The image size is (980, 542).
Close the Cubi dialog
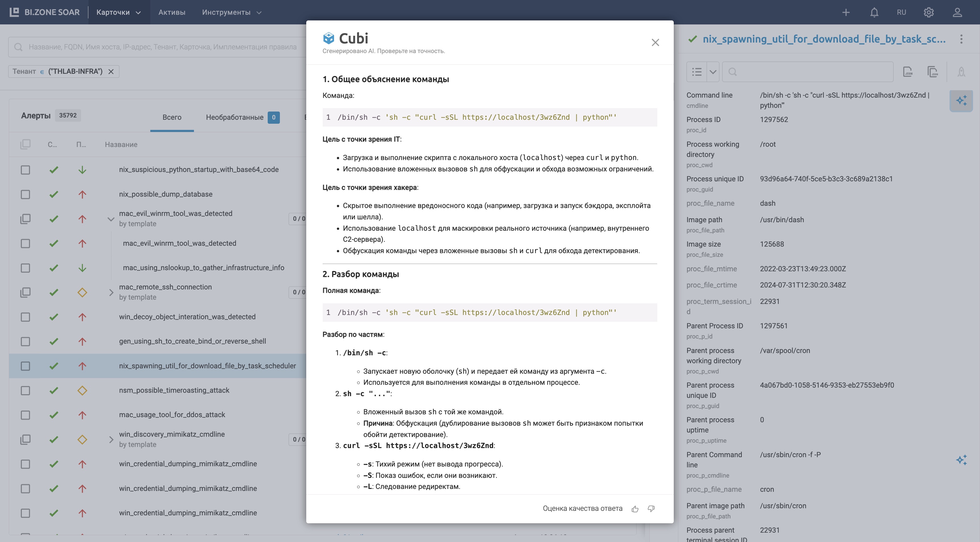coord(655,42)
